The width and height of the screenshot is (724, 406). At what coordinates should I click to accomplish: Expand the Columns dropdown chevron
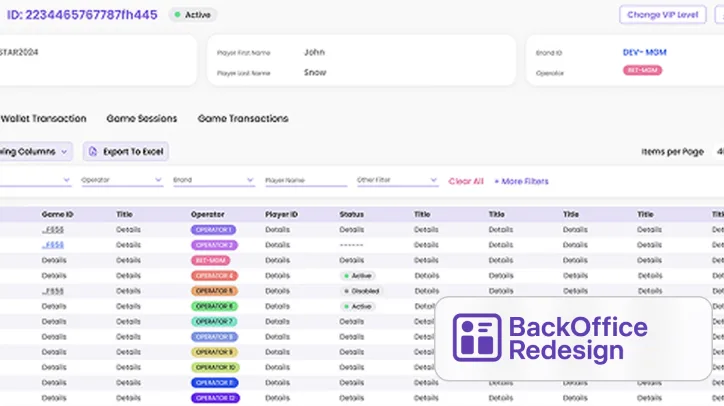coord(64,151)
